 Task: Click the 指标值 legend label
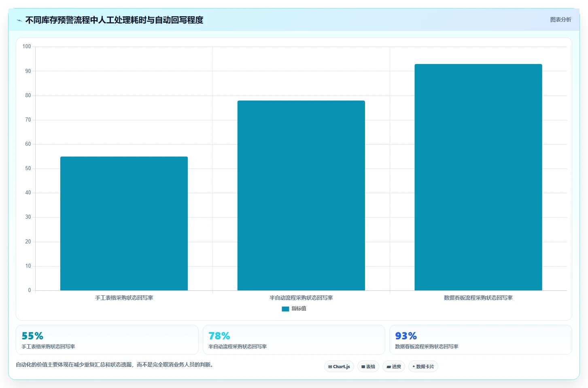point(299,309)
